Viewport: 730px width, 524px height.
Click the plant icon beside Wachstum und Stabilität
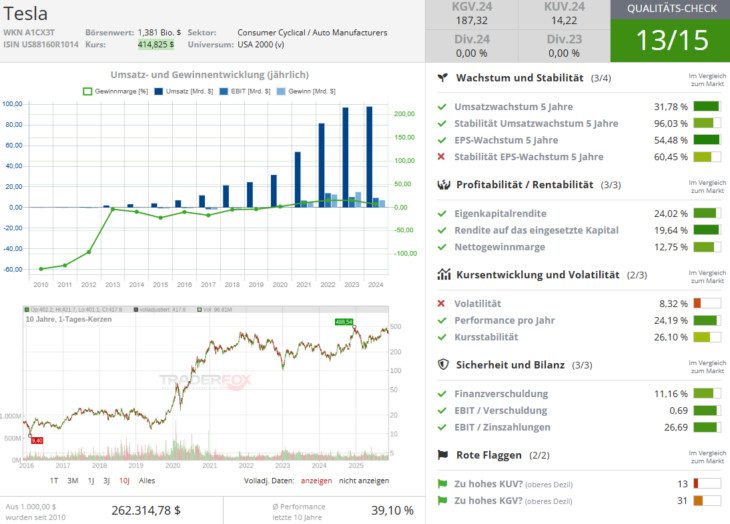tap(442, 78)
